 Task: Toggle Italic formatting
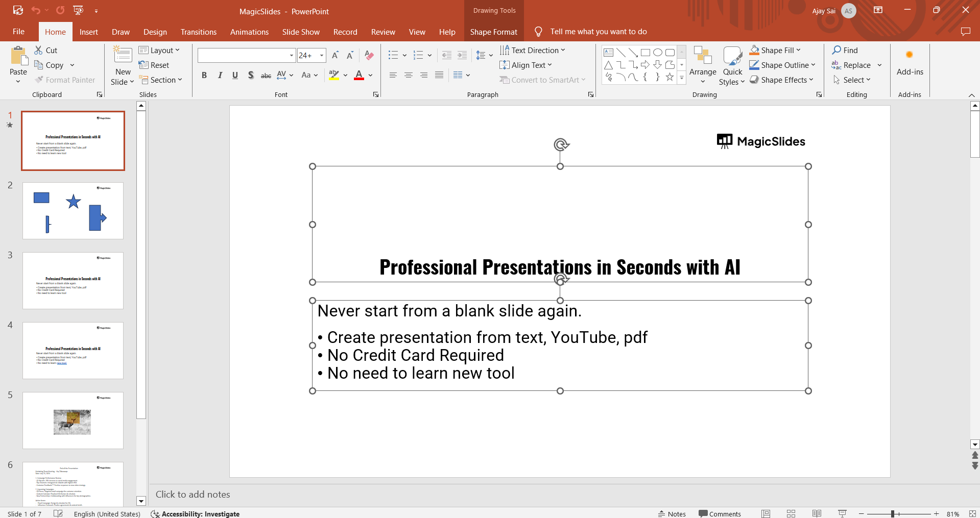(220, 75)
